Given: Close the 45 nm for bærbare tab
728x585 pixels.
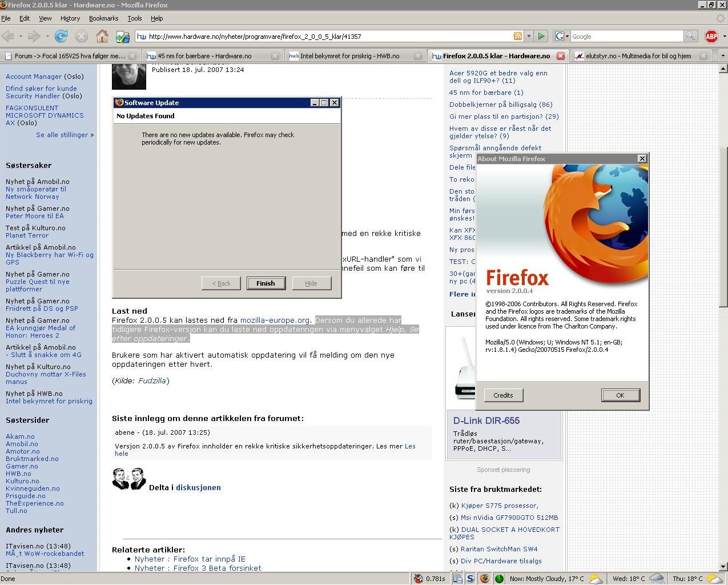Looking at the screenshot, I should (x=275, y=56).
